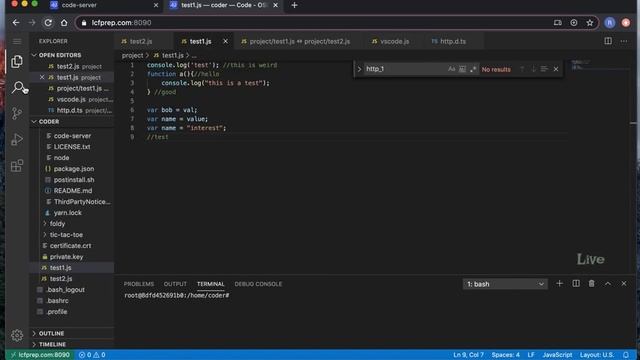Switch to the DEBUG CONSOLE panel tab
The height and width of the screenshot is (360, 640).
258,284
